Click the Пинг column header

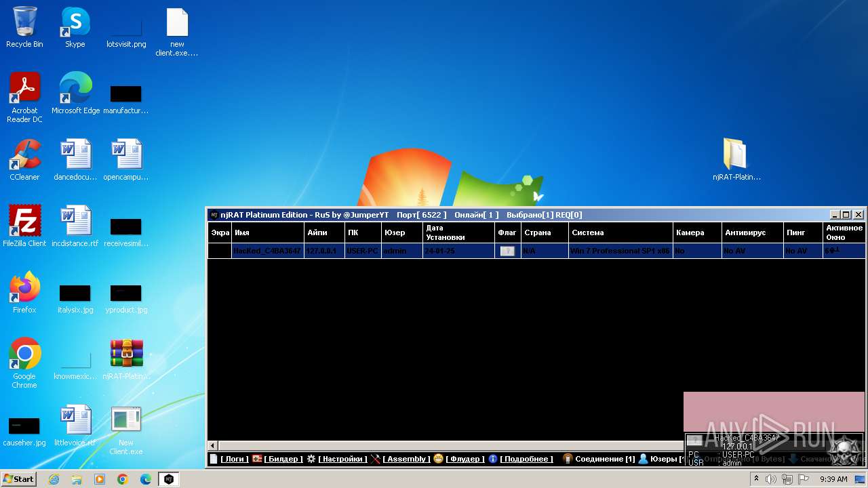coord(804,232)
